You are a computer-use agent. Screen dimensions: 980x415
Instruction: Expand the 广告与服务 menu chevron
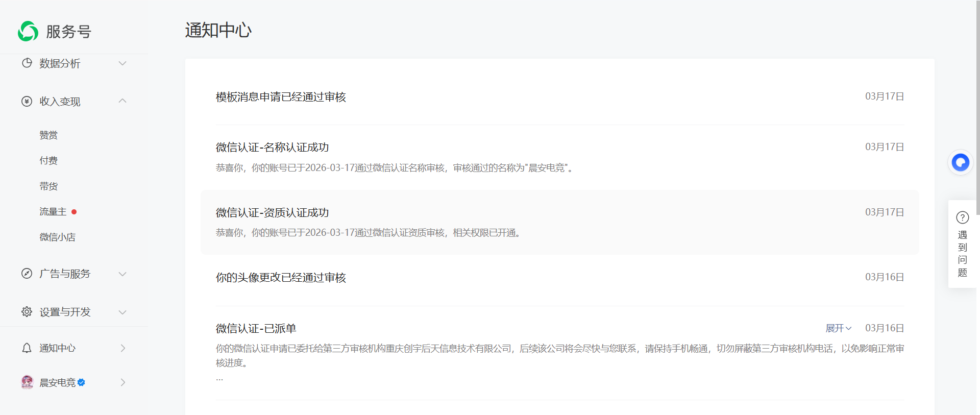tap(122, 274)
